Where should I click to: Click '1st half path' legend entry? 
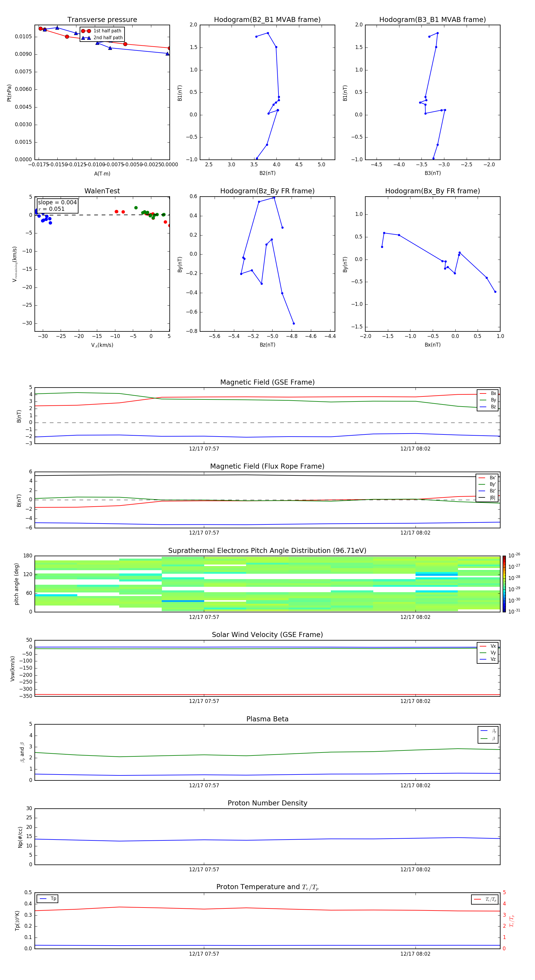[x=102, y=31]
